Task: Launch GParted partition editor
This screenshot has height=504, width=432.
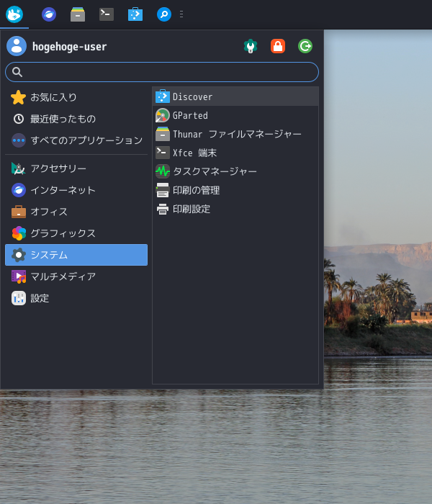Action: 235,115
